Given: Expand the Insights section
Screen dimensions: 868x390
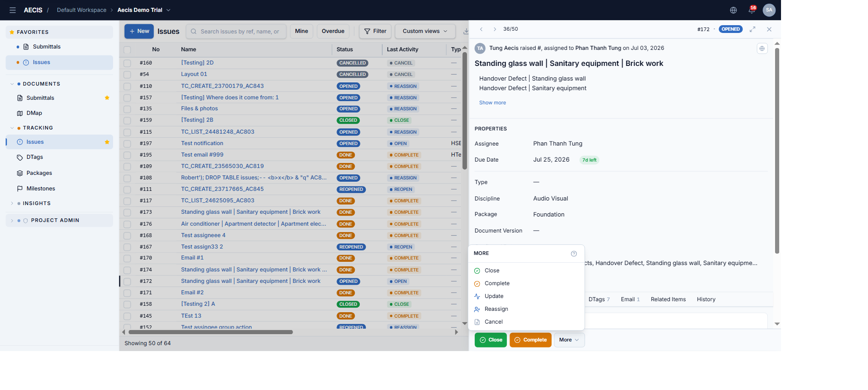Looking at the screenshot, I should [x=12, y=203].
